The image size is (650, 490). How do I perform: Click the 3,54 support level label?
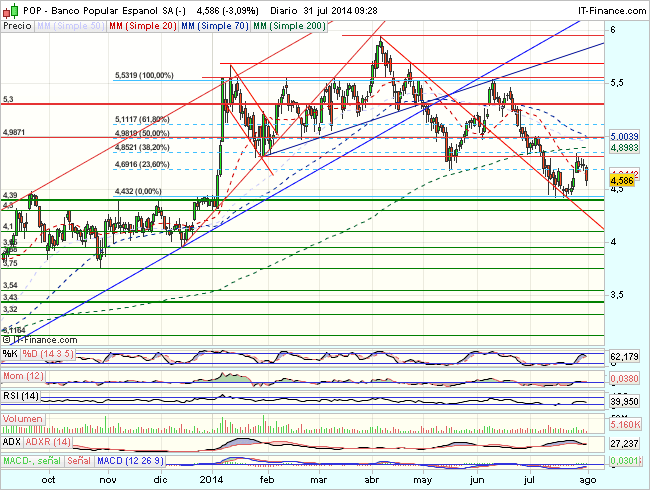point(10,285)
